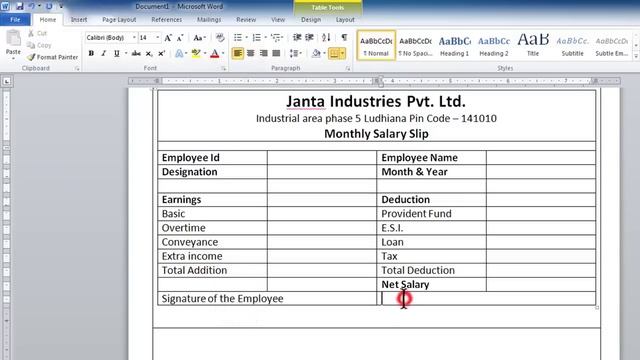Switch to the Review tab
This screenshot has width=640, height=360.
246,20
